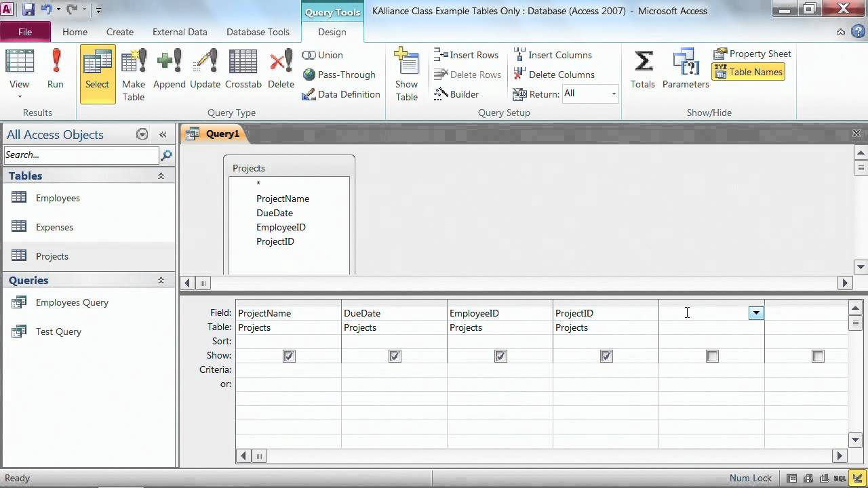This screenshot has height=488, width=868.
Task: Switch to SQL view in status bar
Action: click(839, 478)
